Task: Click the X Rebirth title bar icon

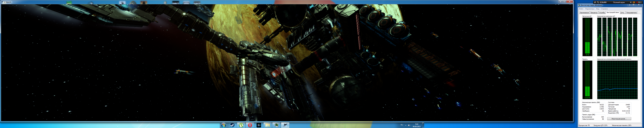Action: (2, 2)
